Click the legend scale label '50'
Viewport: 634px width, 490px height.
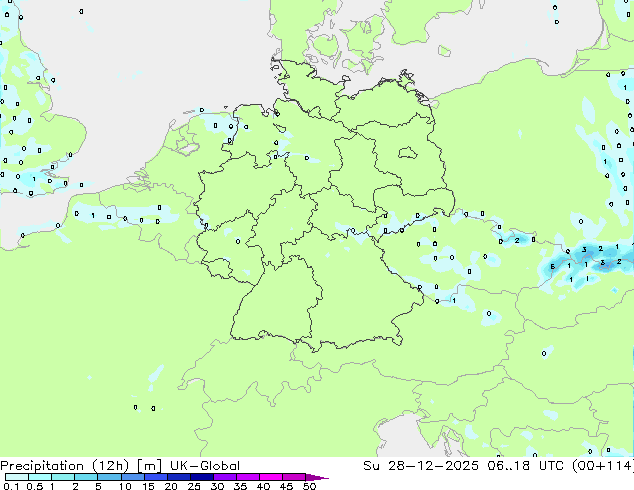[x=309, y=486]
